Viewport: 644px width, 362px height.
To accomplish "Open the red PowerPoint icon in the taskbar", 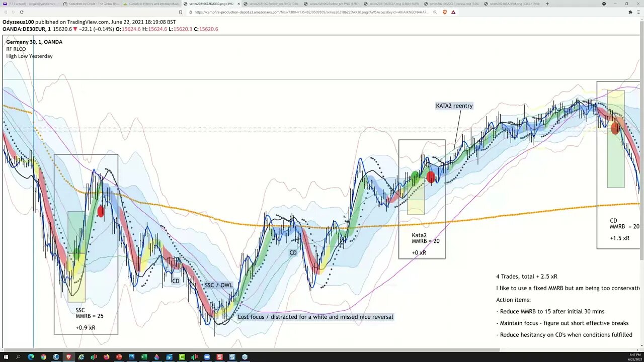I will click(x=119, y=357).
